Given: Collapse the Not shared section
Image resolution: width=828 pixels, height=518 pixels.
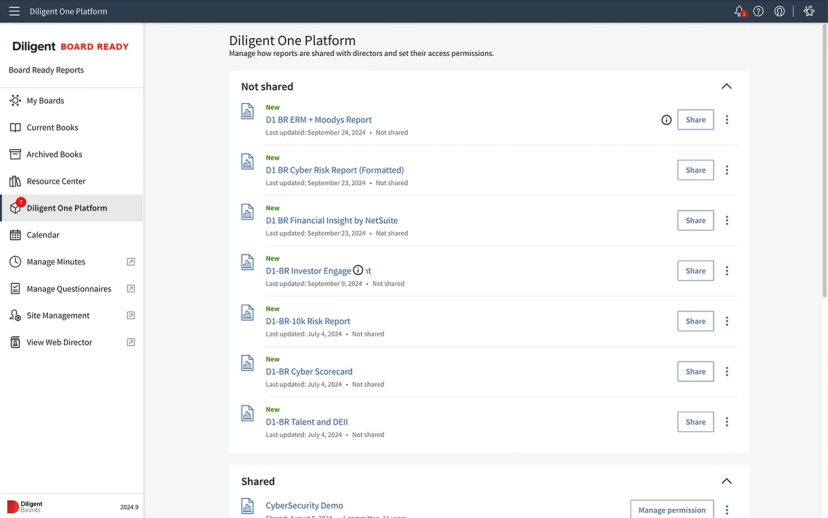Looking at the screenshot, I should 727,87.
